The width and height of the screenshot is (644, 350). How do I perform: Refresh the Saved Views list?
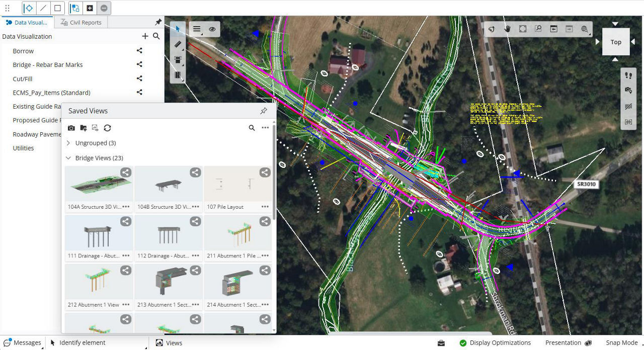(108, 128)
